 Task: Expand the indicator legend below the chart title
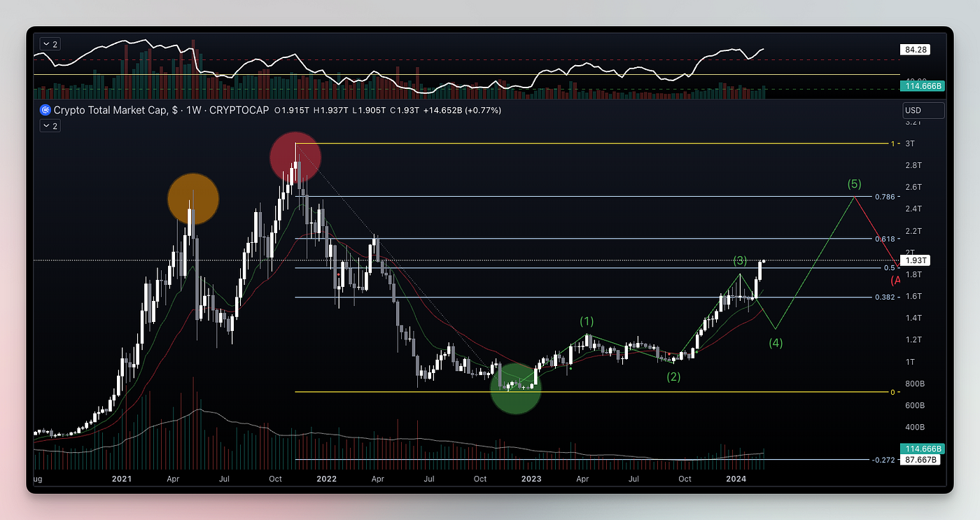[x=50, y=126]
